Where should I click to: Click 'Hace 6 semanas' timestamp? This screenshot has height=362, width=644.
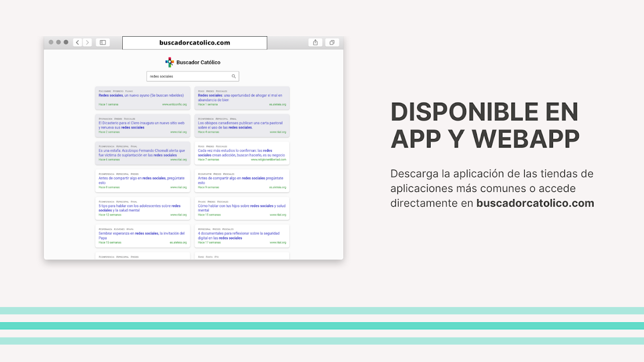[x=109, y=159]
